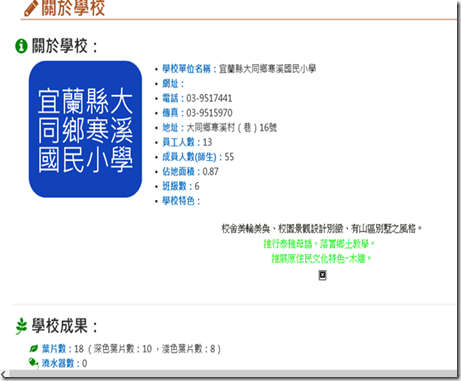Click the 班級數：6 entry
This screenshot has height=381, width=461.
181,186
